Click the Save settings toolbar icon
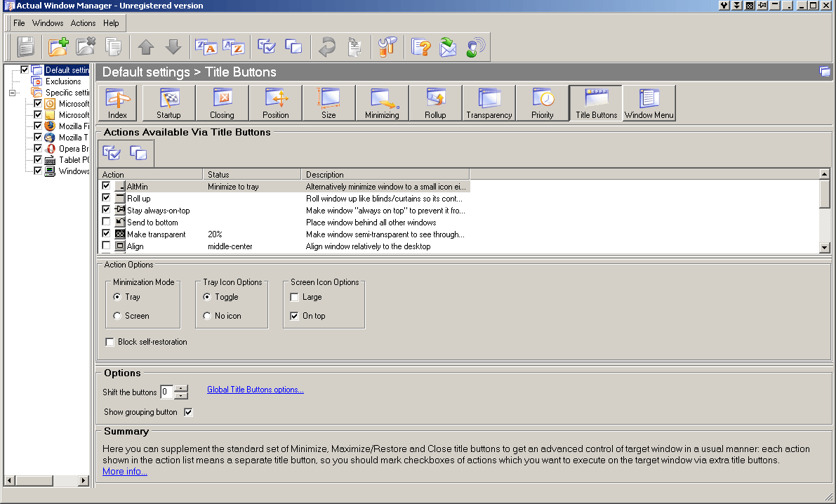Screen dimensions: 836x504 [x=26, y=46]
